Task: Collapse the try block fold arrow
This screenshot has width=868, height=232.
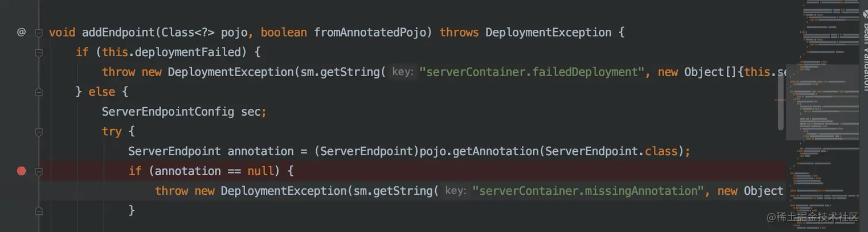Action: pos(38,132)
